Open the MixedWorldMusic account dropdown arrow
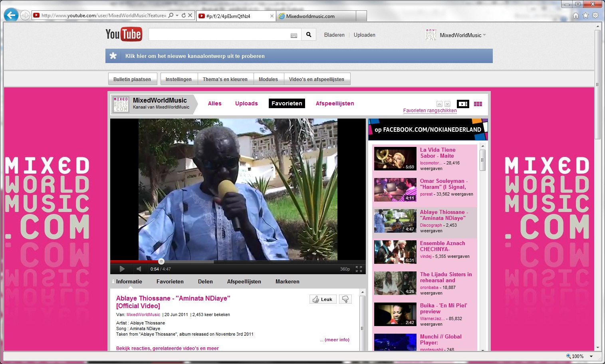 484,35
